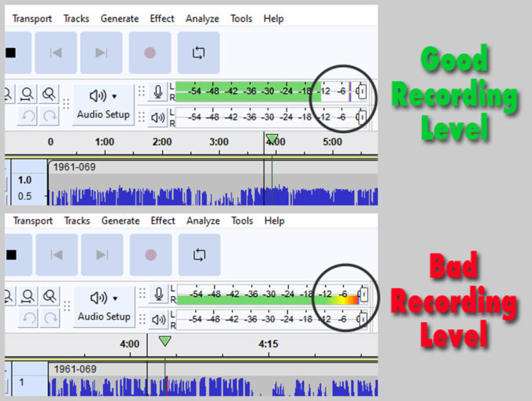Click the Redo icon in the top screenshot
The width and height of the screenshot is (532, 401).
50,116
